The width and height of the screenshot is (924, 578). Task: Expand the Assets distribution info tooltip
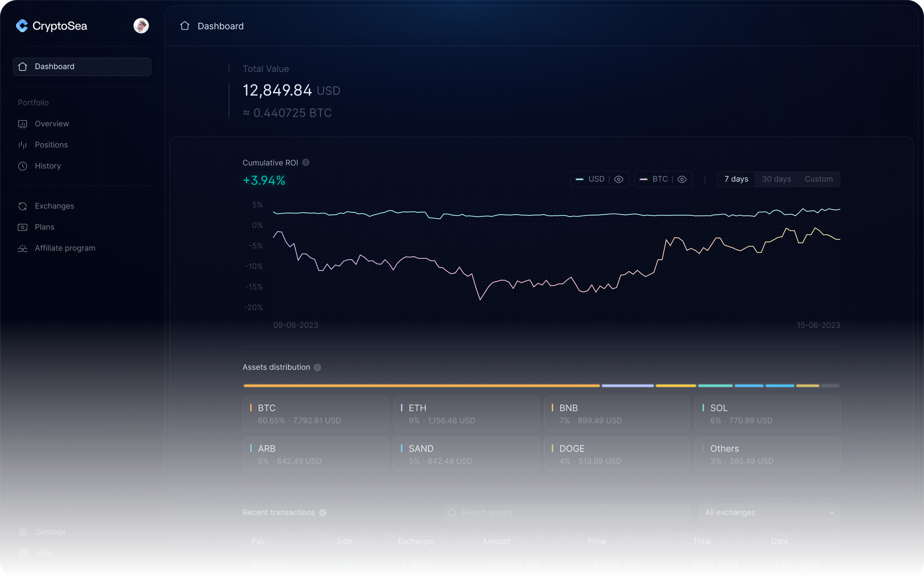coord(317,367)
